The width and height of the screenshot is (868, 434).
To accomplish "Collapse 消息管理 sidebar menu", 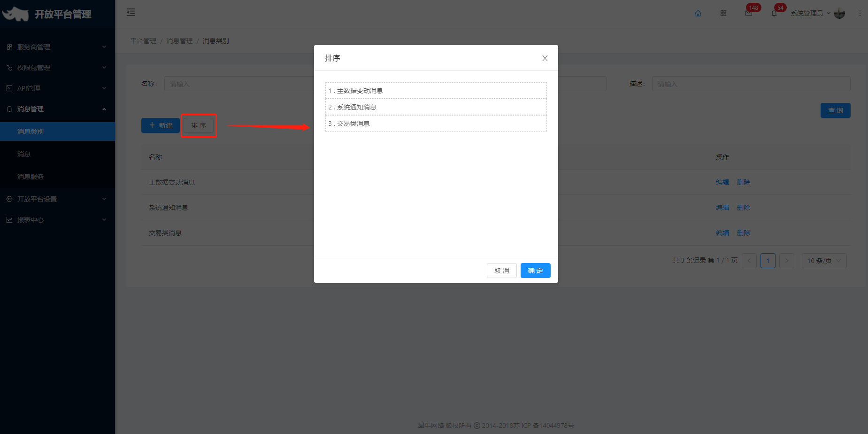I will 57,109.
